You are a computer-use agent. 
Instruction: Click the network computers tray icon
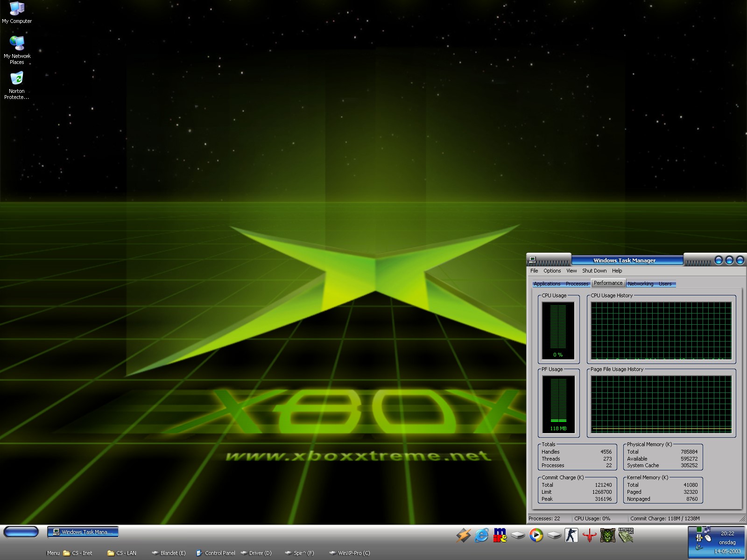[707, 529]
